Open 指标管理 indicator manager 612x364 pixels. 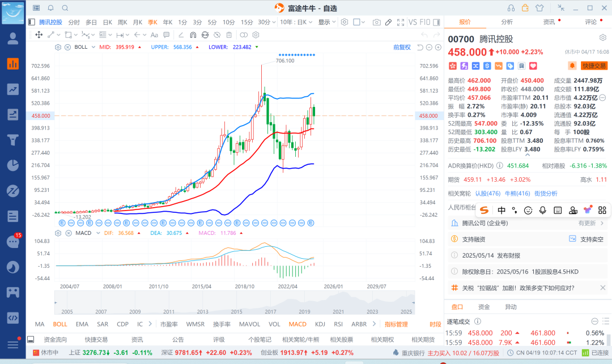coord(396,324)
